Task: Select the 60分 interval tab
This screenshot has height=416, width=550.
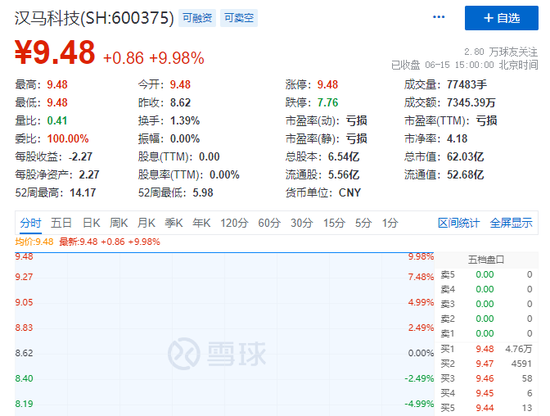Action: [x=269, y=223]
